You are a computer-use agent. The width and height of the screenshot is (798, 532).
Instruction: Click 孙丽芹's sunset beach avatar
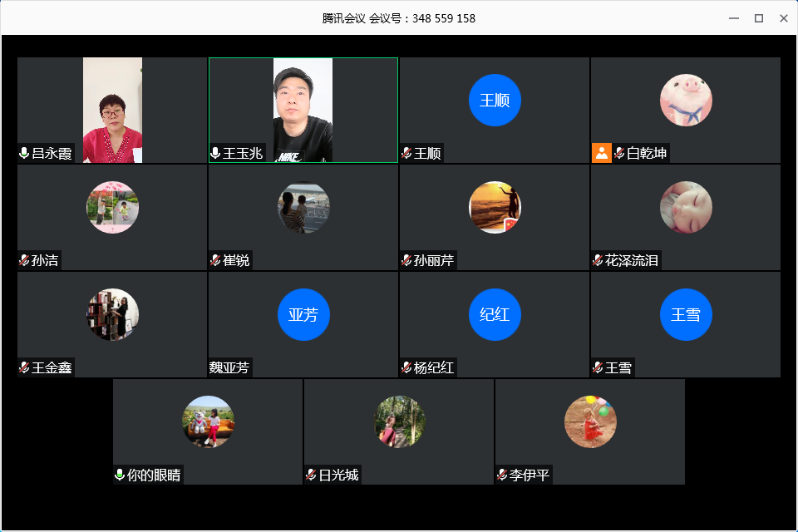(x=495, y=207)
